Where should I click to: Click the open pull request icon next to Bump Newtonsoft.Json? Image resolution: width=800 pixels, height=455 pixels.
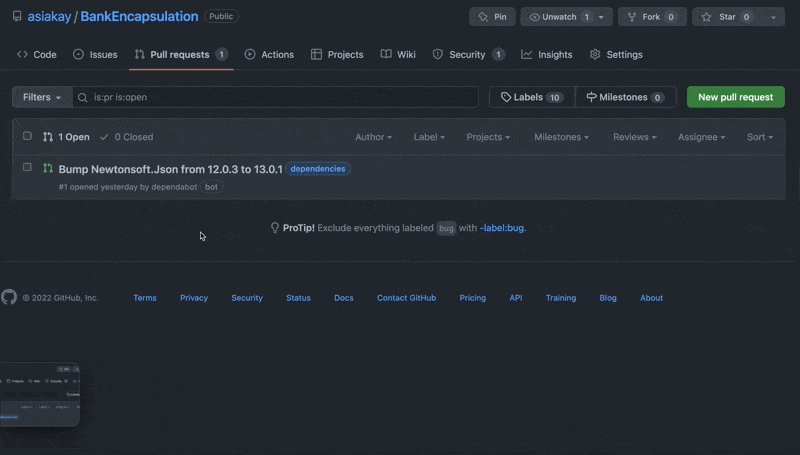(x=47, y=169)
